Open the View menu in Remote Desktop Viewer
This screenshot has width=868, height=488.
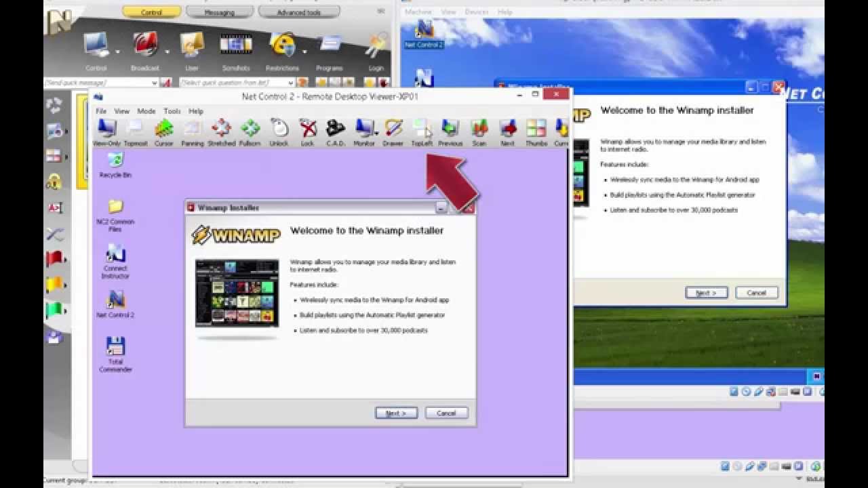click(x=121, y=111)
